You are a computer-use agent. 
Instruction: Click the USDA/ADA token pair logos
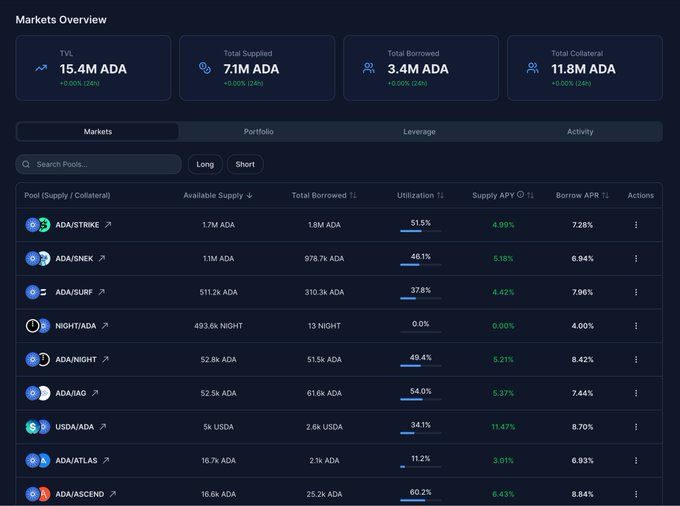pos(38,427)
